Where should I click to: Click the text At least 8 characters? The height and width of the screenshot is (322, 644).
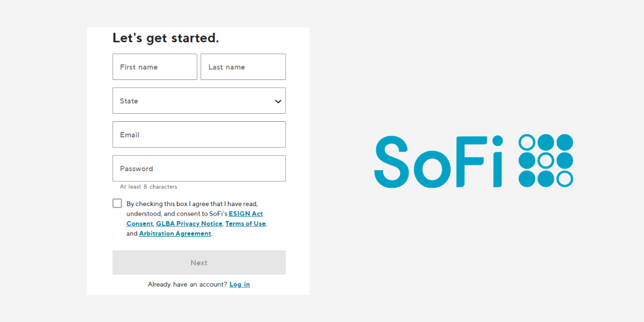click(x=148, y=186)
